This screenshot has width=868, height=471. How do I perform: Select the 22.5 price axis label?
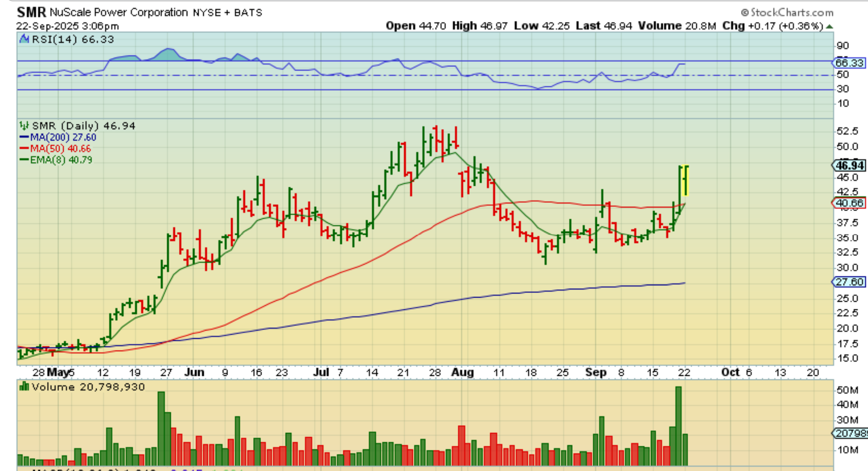point(847,313)
